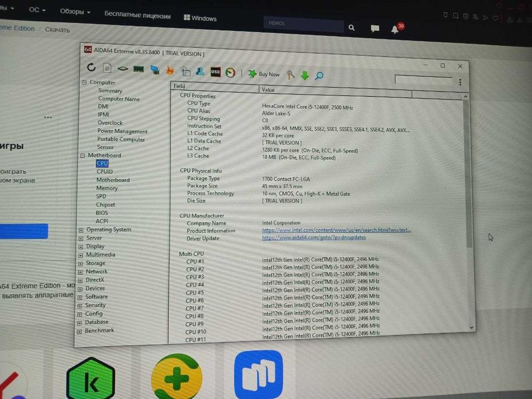The image size is (532, 399).
Task: Select Computer Name tree item
Action: [x=119, y=99]
